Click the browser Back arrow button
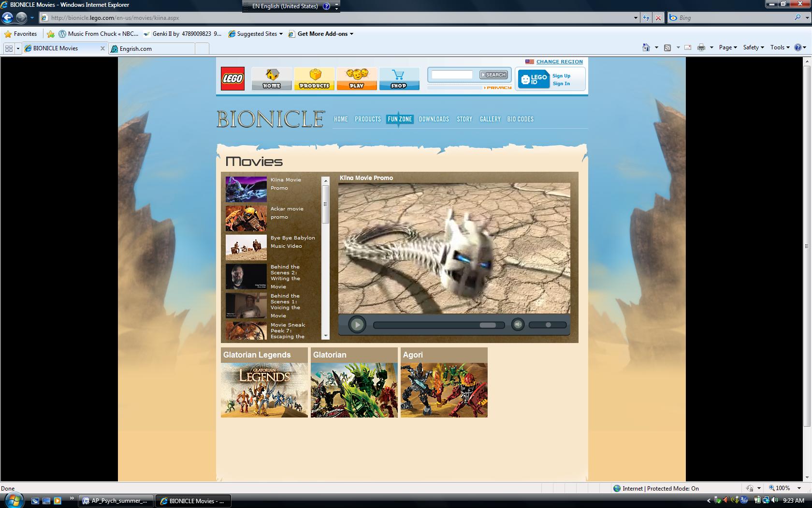Image resolution: width=812 pixels, height=508 pixels. coord(7,17)
